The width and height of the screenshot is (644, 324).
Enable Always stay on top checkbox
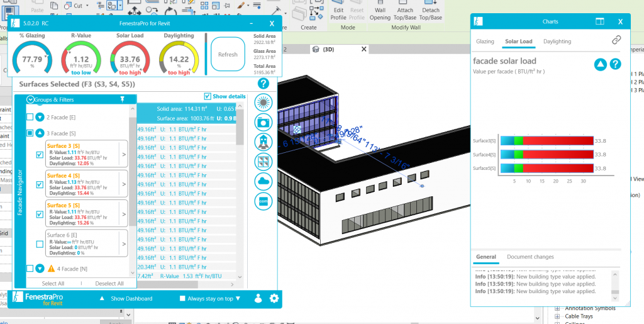pos(182,299)
